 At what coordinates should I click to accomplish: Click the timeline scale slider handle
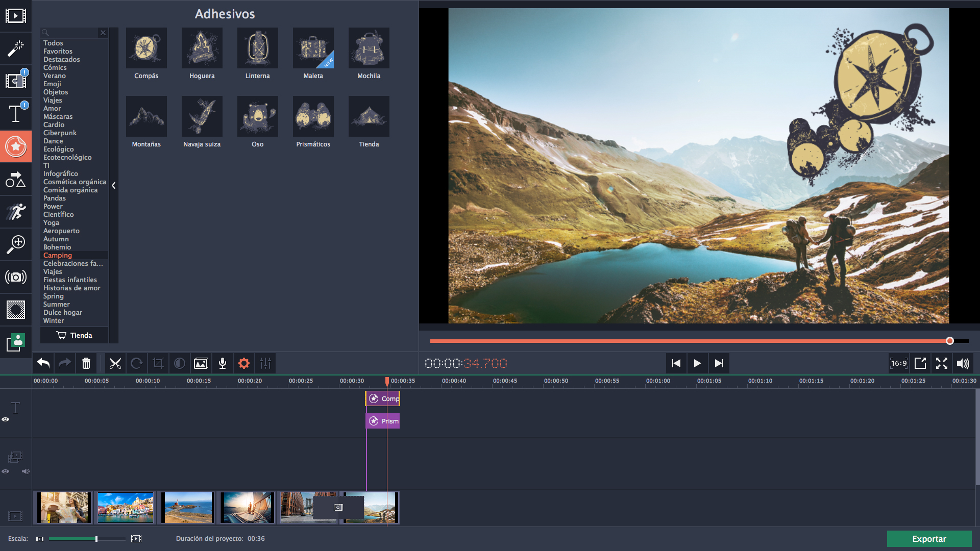96,539
